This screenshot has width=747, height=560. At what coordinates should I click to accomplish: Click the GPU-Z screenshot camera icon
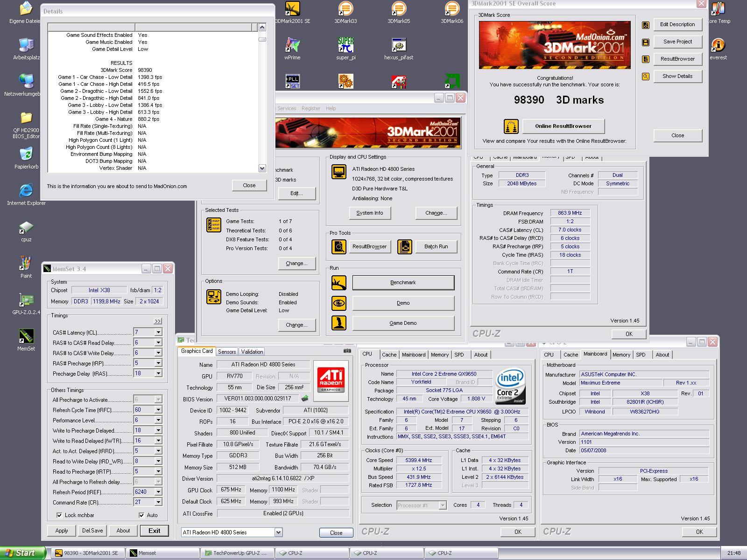347,350
